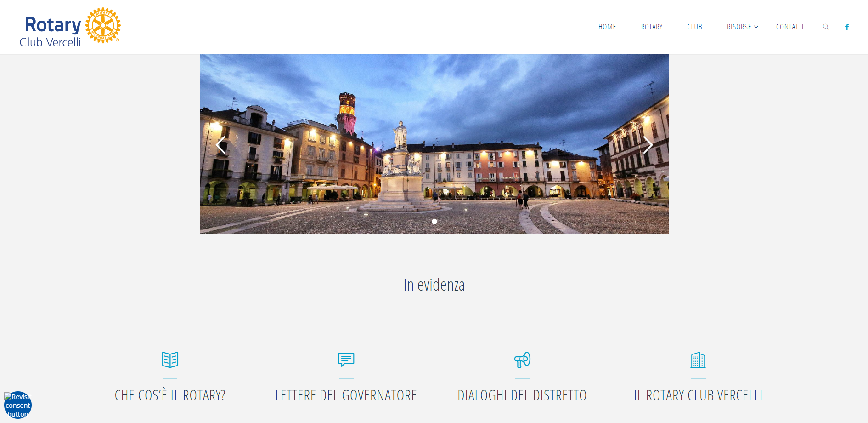Open the Rotary menu item
This screenshot has width=868, height=423.
tap(652, 27)
